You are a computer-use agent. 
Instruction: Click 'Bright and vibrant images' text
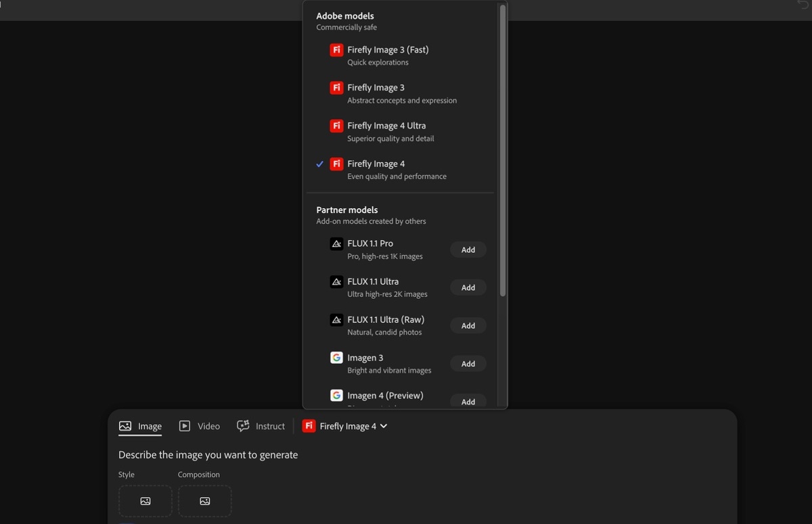[389, 371]
